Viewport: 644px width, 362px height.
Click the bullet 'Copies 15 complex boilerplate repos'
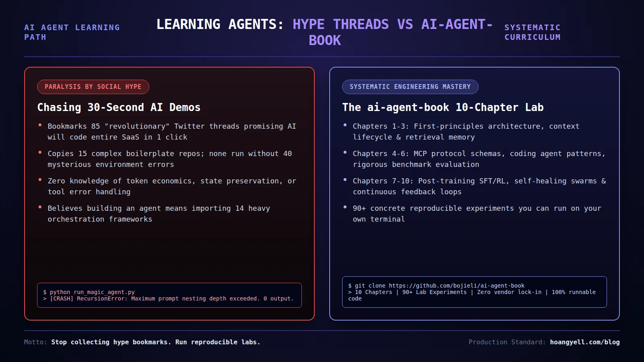coord(169,159)
